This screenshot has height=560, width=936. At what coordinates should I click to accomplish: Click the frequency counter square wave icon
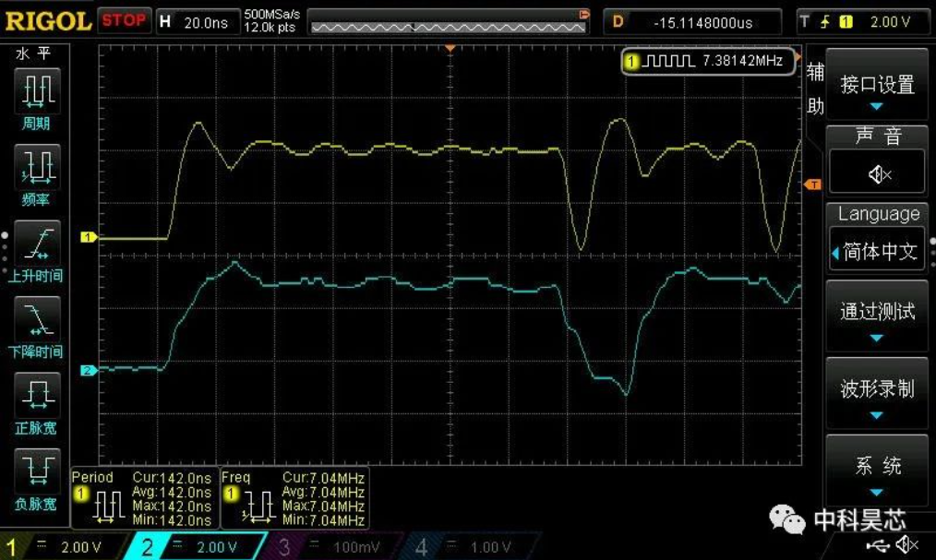(668, 60)
